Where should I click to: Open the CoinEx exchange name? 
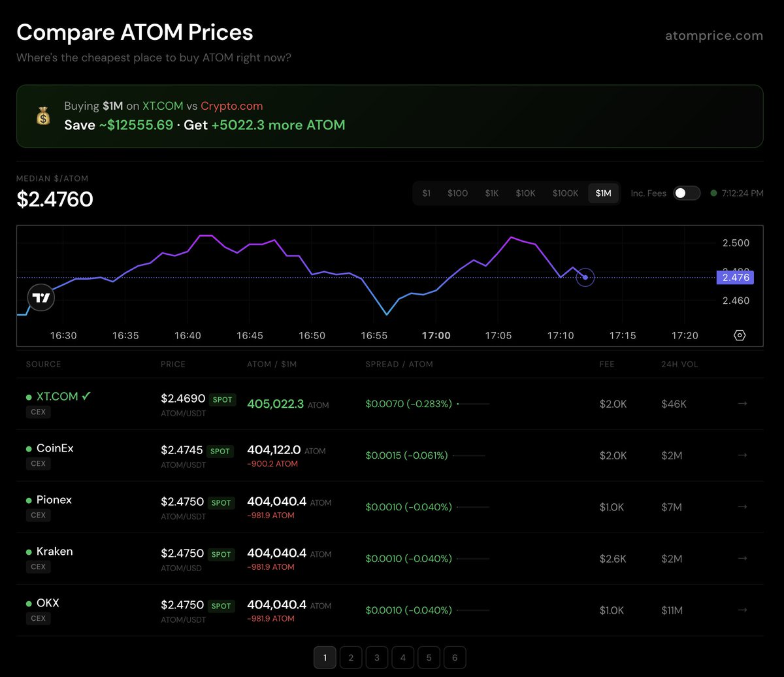click(x=55, y=448)
